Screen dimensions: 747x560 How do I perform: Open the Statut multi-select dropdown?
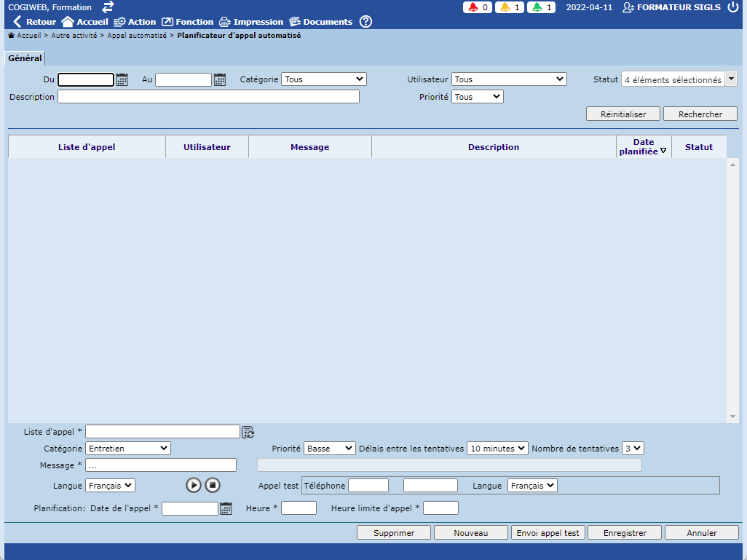(x=679, y=80)
